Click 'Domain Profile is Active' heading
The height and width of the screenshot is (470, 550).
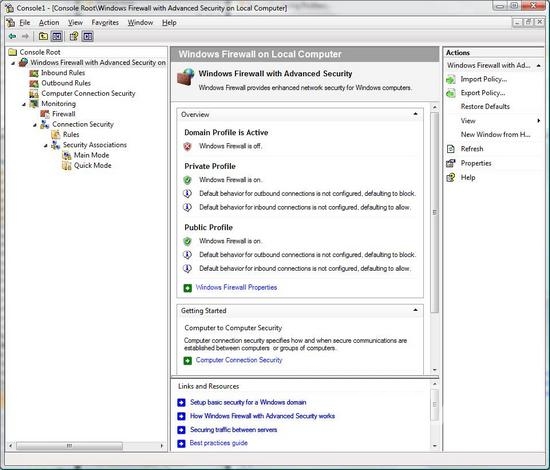[226, 133]
